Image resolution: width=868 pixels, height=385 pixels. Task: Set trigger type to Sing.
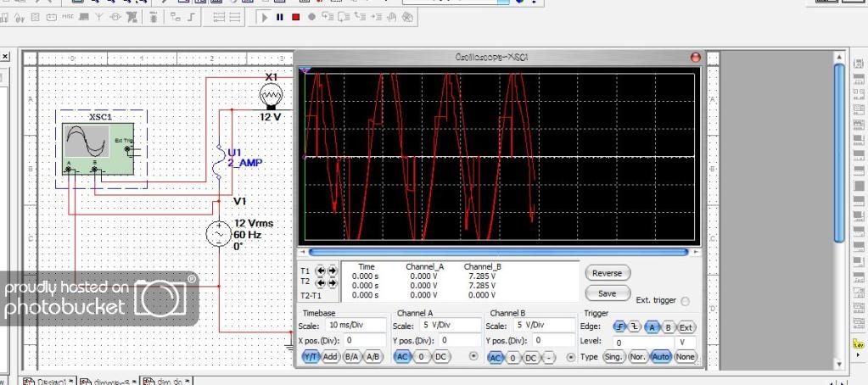click(x=613, y=357)
